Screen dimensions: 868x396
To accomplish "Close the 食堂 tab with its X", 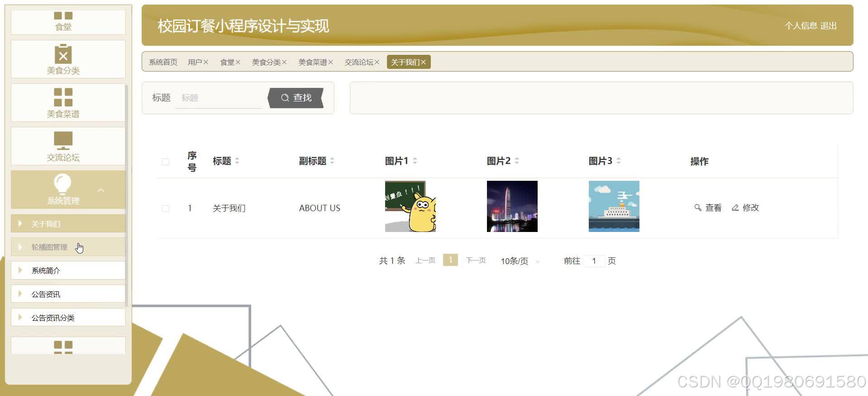I will pyautogui.click(x=238, y=63).
